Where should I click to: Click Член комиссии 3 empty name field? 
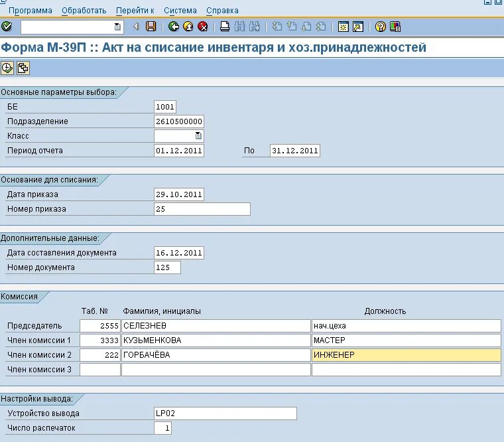click(216, 370)
